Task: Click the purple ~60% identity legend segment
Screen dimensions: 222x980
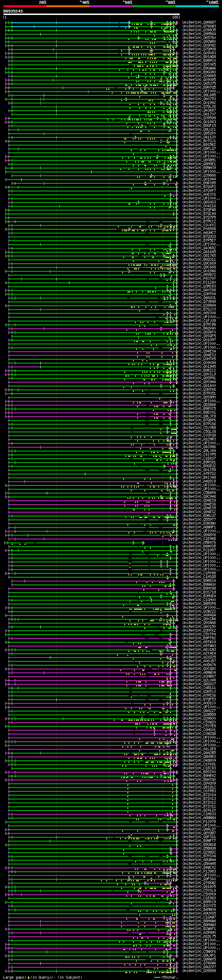Action: (x=111, y=6)
